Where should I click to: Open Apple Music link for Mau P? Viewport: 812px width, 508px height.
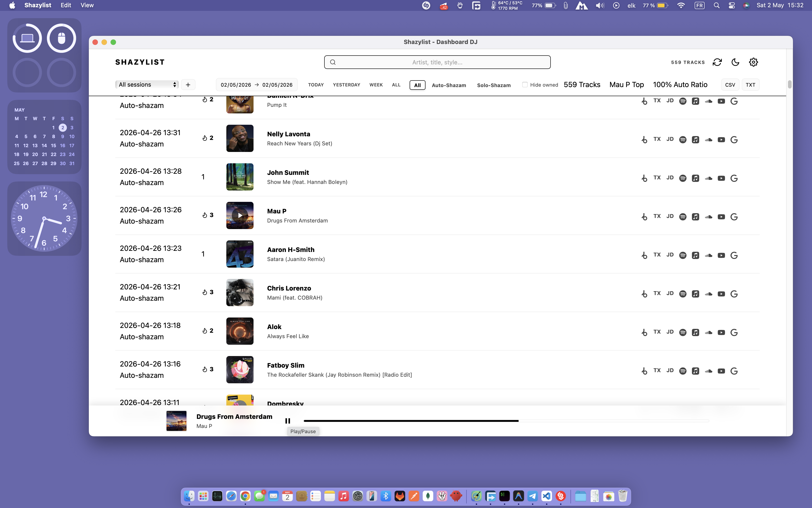(x=695, y=217)
